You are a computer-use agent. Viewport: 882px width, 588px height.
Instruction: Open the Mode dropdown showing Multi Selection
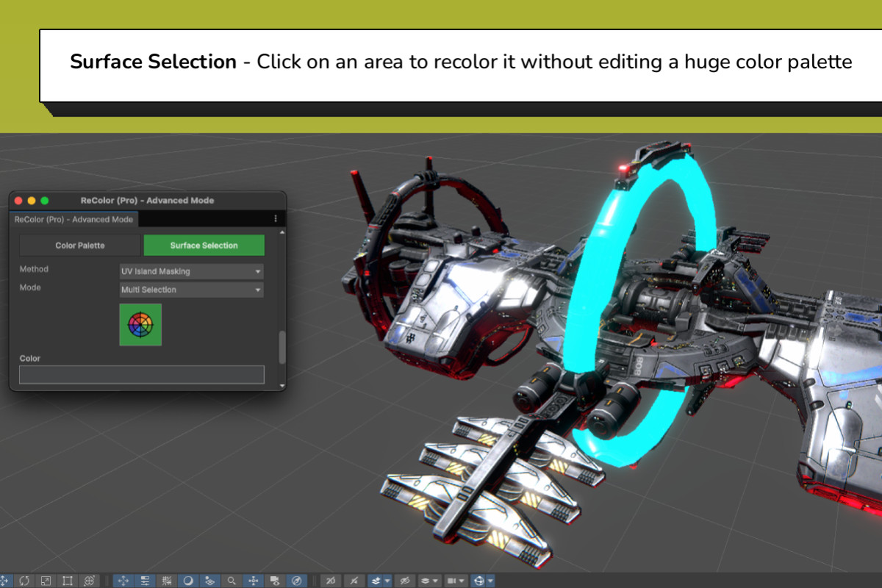pos(191,290)
